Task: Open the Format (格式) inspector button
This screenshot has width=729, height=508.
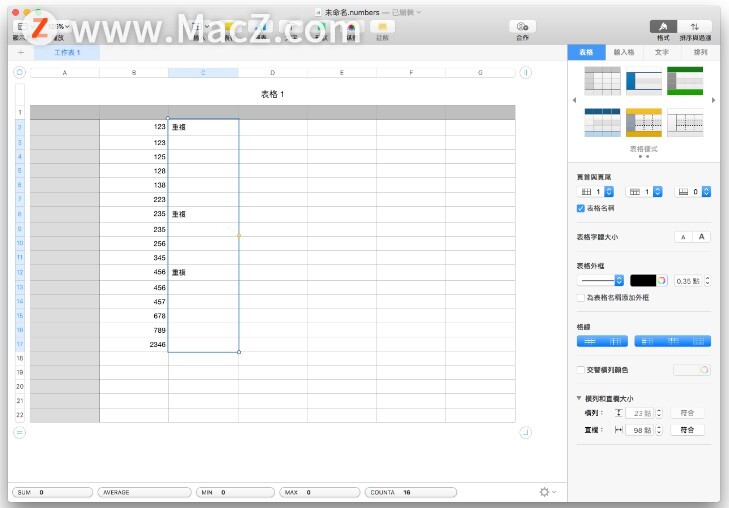Action: pos(663,26)
